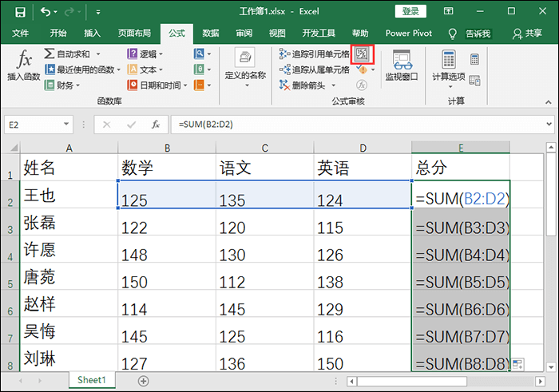
Task: Click Trace Precedents (追踪引用单元格)
Action: 315,54
